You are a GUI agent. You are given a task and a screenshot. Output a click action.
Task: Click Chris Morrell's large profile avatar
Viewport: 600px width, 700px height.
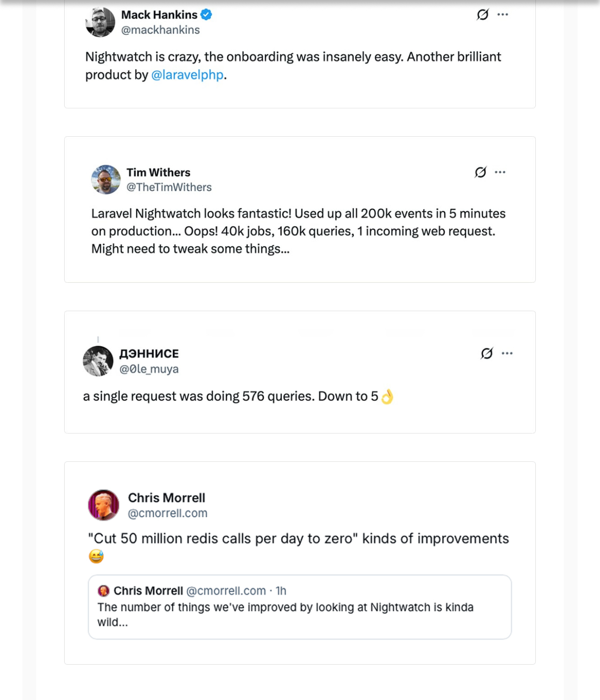pyautogui.click(x=104, y=505)
